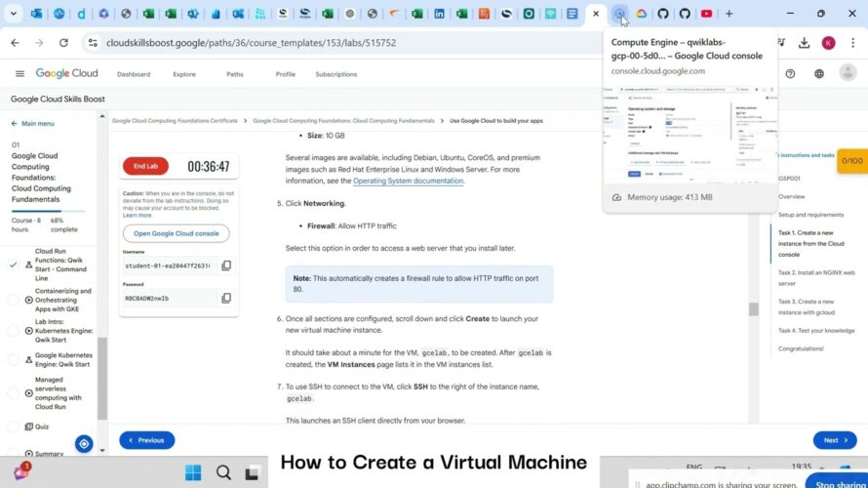868x488 pixels.
Task: Jump to Task 3 Create instance with gcloud
Action: click(x=806, y=306)
